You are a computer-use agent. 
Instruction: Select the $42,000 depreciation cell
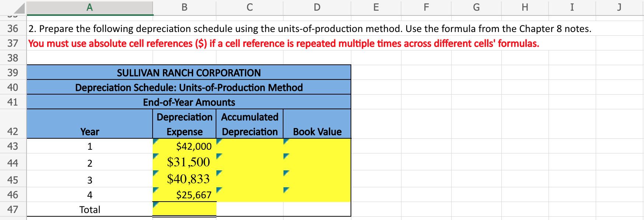pyautogui.click(x=184, y=146)
